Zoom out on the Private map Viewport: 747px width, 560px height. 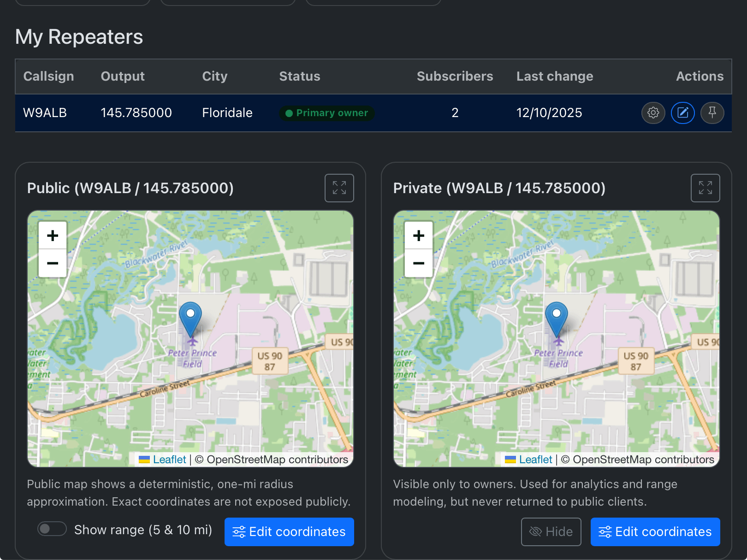point(419,263)
